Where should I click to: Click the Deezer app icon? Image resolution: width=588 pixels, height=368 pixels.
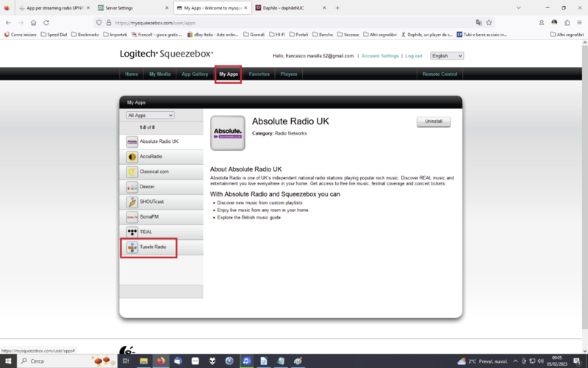pos(132,187)
